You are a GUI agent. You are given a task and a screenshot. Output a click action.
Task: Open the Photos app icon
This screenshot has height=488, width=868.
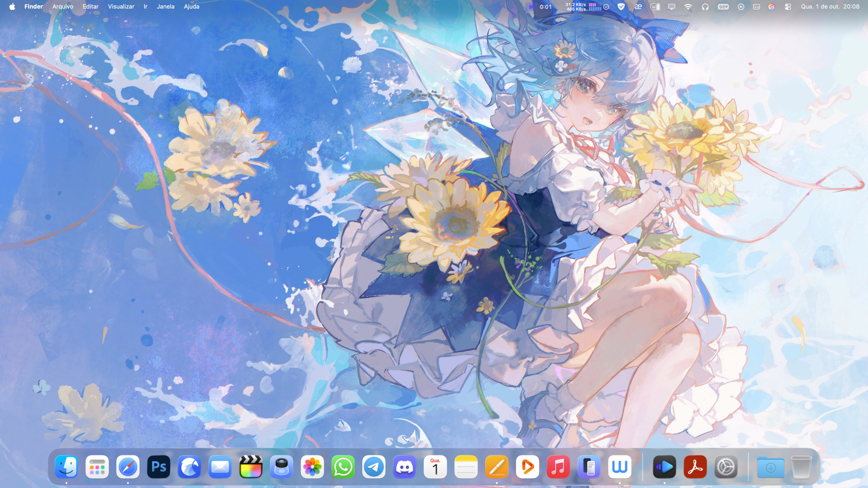312,467
